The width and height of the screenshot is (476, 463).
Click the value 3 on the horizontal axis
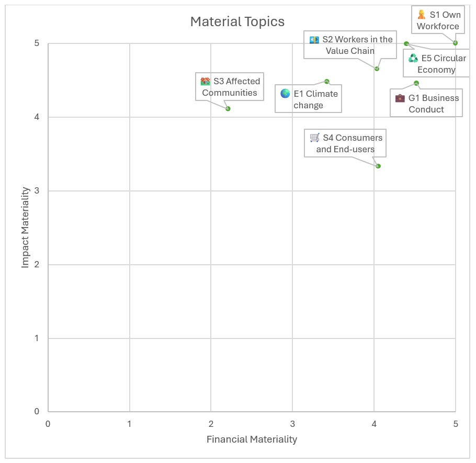pos(292,423)
